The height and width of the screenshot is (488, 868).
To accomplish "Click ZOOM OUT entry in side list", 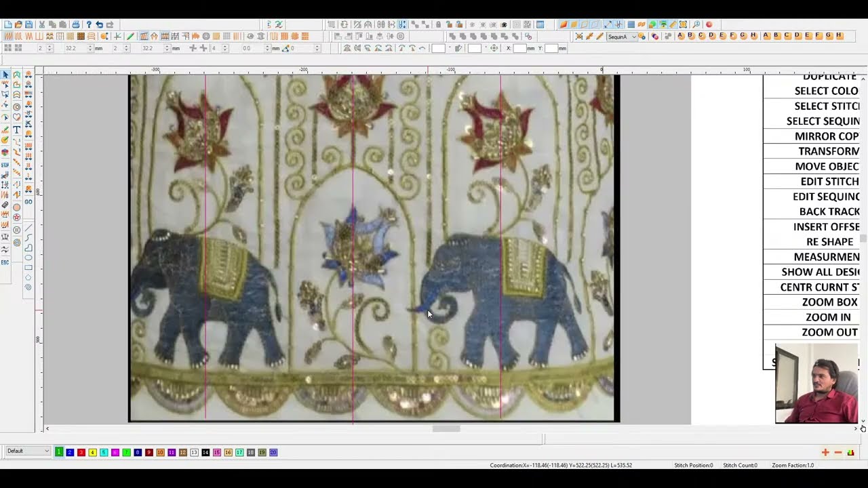I will [829, 332].
